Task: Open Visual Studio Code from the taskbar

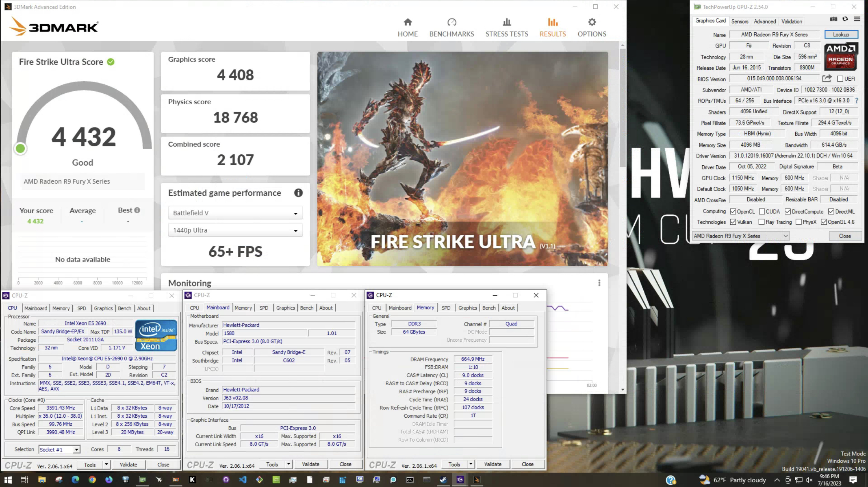Action: (242, 480)
